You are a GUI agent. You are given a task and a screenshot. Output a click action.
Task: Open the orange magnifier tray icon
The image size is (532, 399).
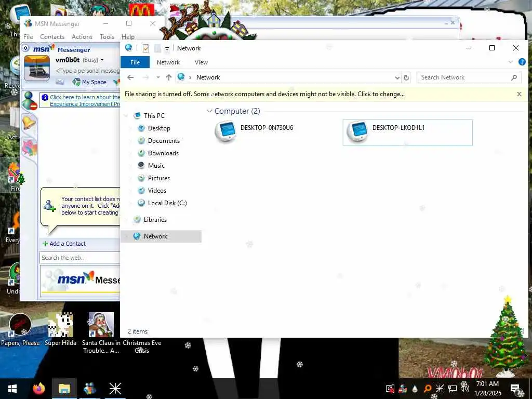pos(428,389)
